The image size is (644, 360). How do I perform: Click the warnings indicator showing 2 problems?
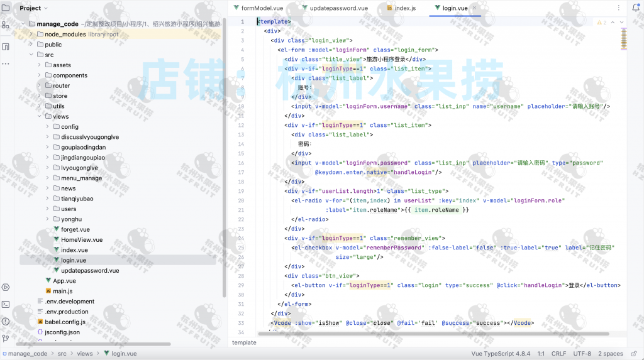coord(601,22)
